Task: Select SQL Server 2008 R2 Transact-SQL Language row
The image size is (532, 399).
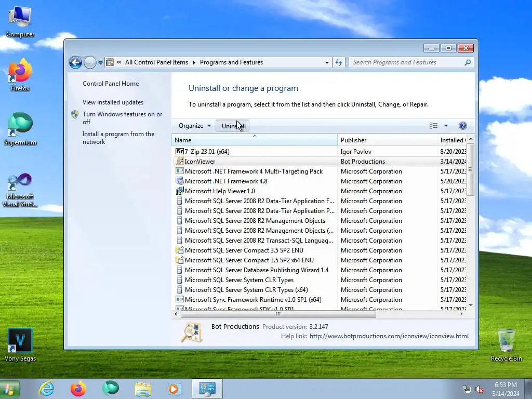Action: (x=320, y=240)
